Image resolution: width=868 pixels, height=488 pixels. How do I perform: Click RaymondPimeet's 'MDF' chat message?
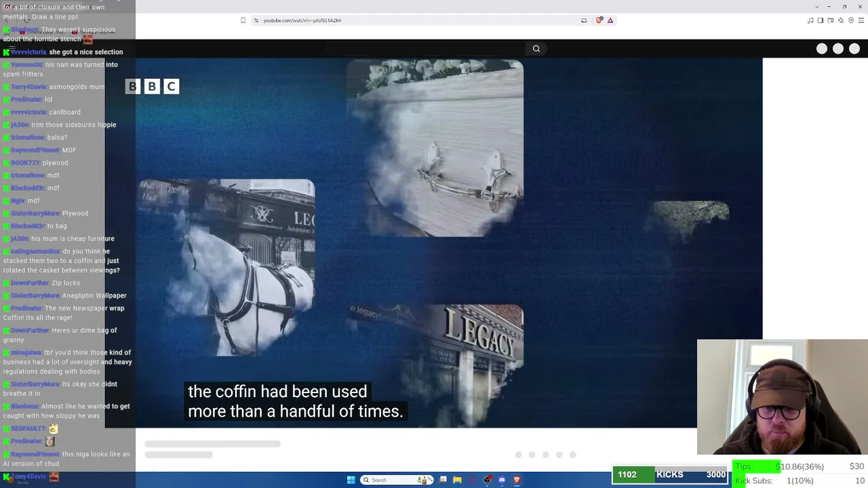(69, 150)
